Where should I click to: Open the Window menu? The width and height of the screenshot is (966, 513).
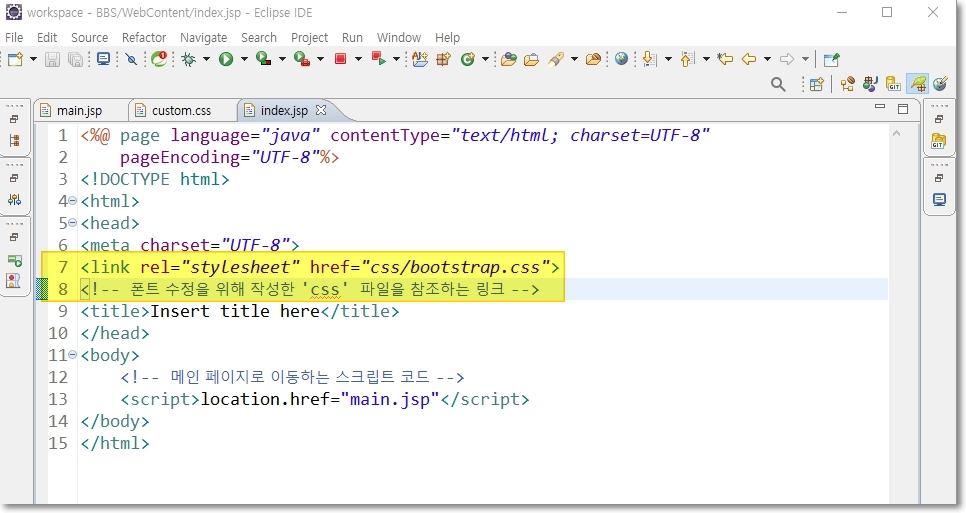[399, 38]
